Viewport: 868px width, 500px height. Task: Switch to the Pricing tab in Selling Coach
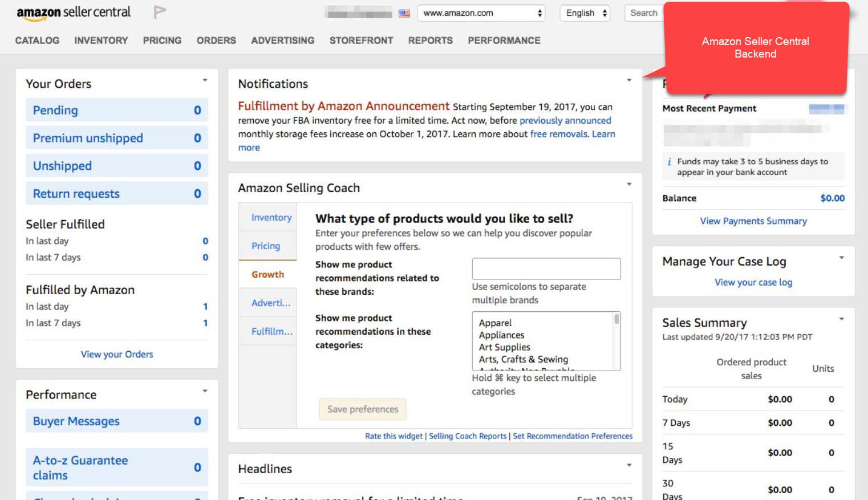tap(266, 246)
